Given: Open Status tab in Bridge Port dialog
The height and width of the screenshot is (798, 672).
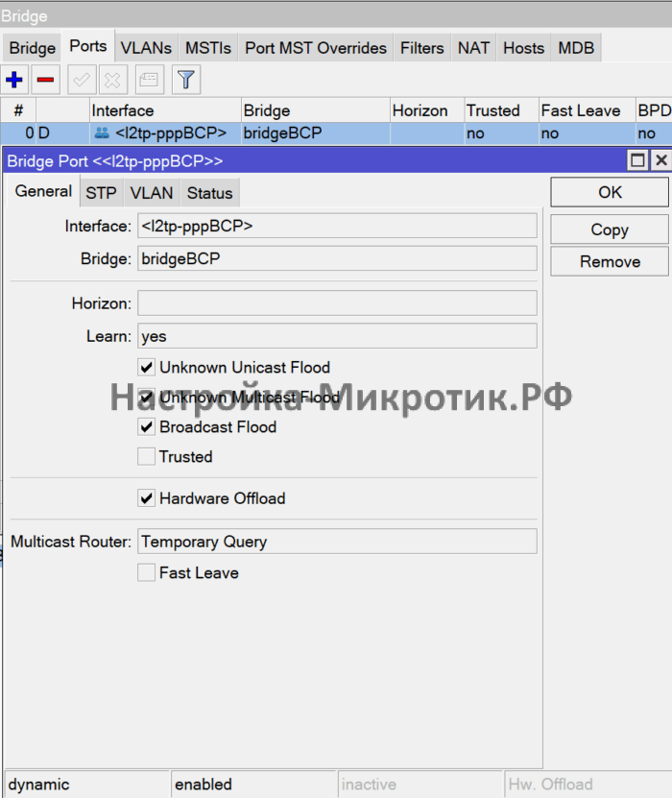Looking at the screenshot, I should coord(209,193).
